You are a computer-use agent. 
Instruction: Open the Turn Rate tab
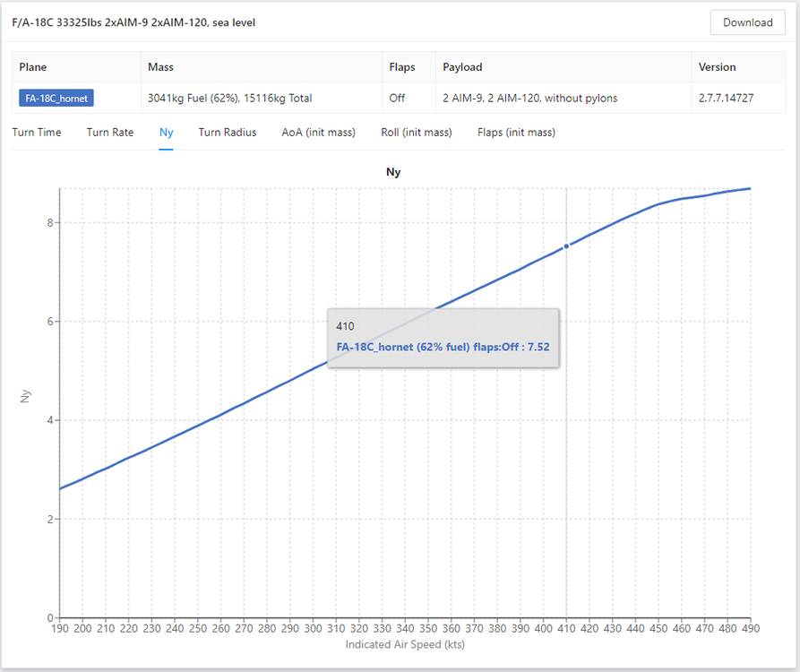[110, 133]
